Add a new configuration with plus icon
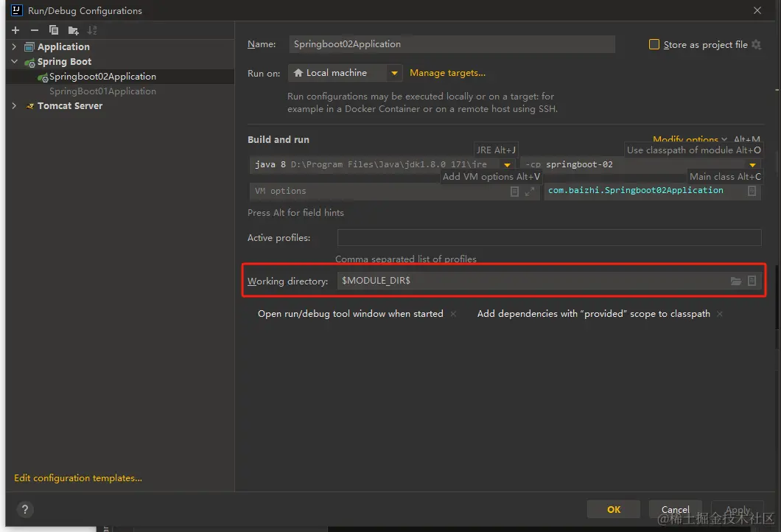This screenshot has height=532, width=781. (x=15, y=30)
